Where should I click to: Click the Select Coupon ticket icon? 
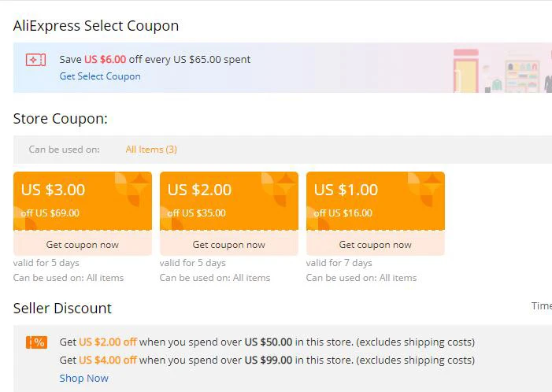(35, 60)
